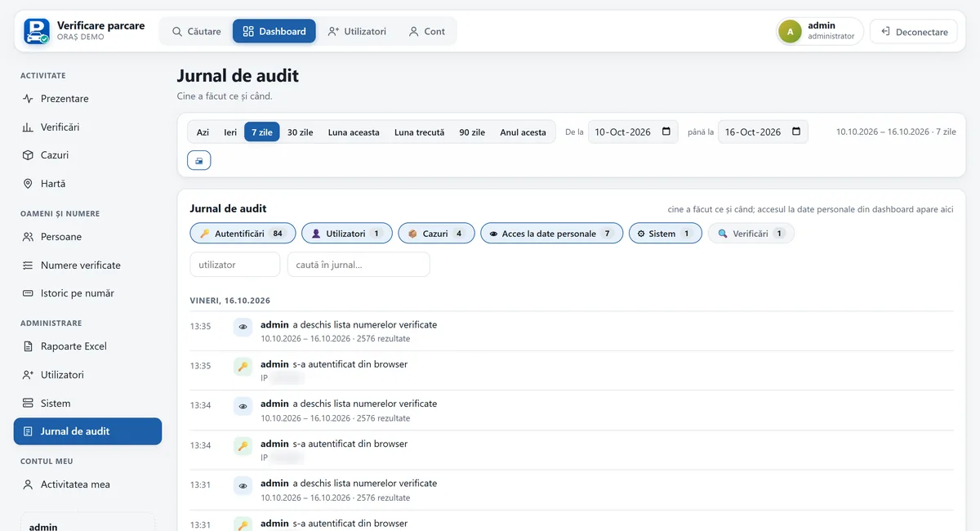The height and width of the screenshot is (531, 980).
Task: Click the caută în jurnal search field
Action: [359, 265]
